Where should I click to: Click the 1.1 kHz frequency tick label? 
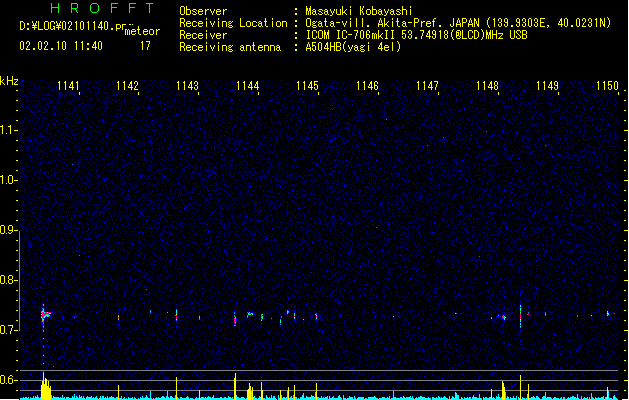click(x=8, y=130)
